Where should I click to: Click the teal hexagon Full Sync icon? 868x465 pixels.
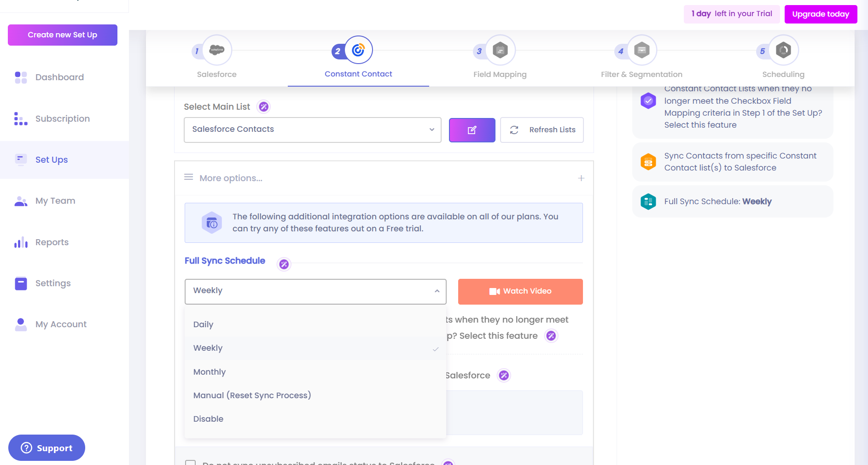(x=648, y=201)
